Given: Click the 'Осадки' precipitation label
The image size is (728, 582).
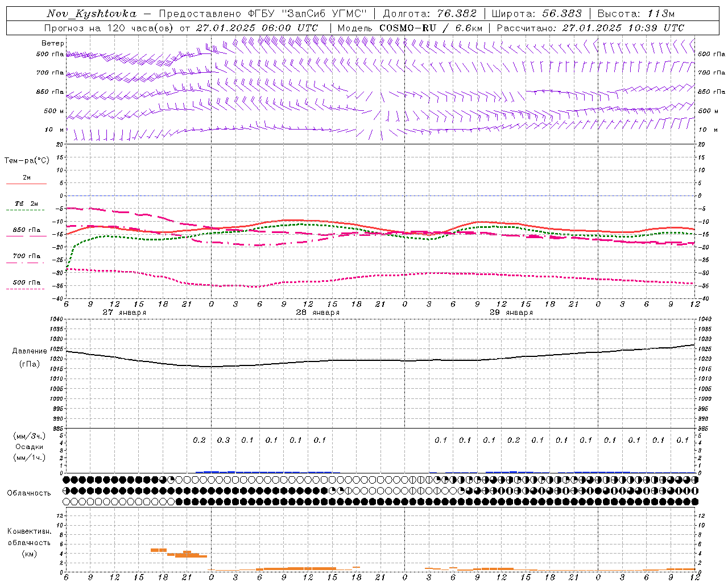Looking at the screenshot, I should pos(29,447).
